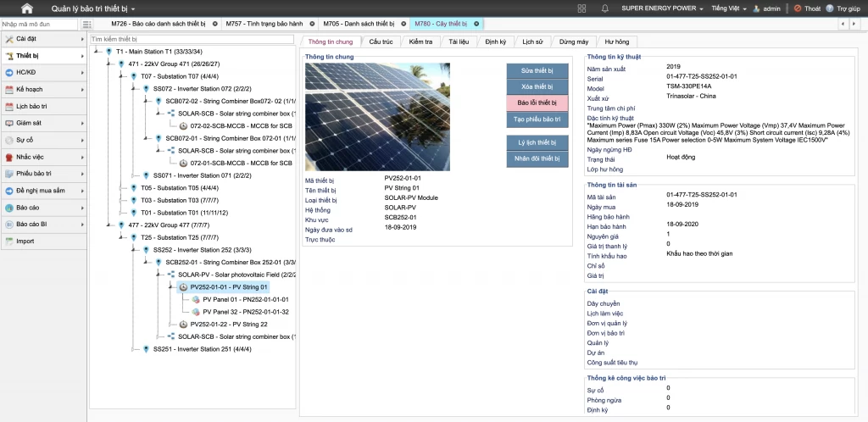Screen dimensions: 868x422
Task: Close the M705 tab with its x icon
Action: (403, 24)
